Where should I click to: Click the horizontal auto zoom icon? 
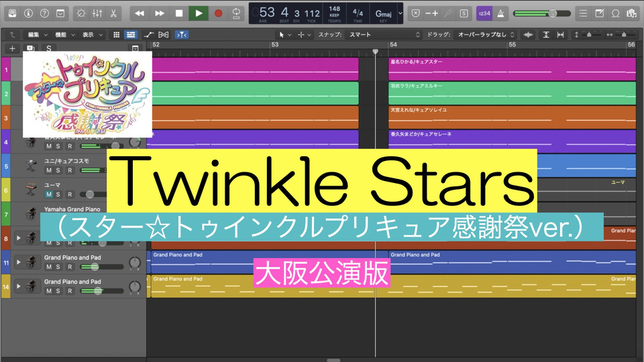click(560, 35)
